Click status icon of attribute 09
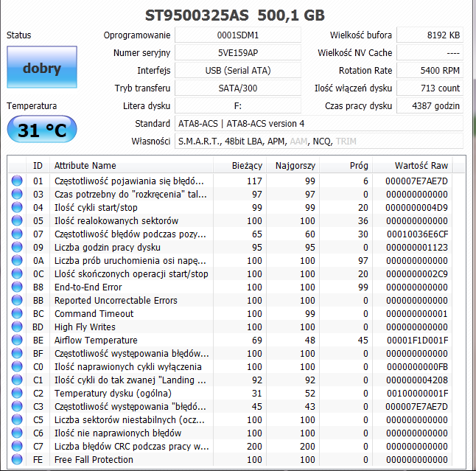 17,247
